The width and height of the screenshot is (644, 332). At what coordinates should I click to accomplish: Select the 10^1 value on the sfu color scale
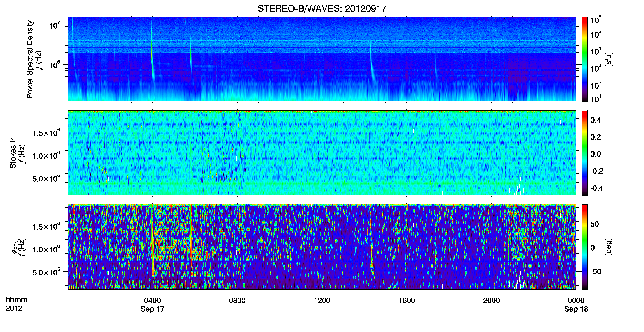[596, 99]
